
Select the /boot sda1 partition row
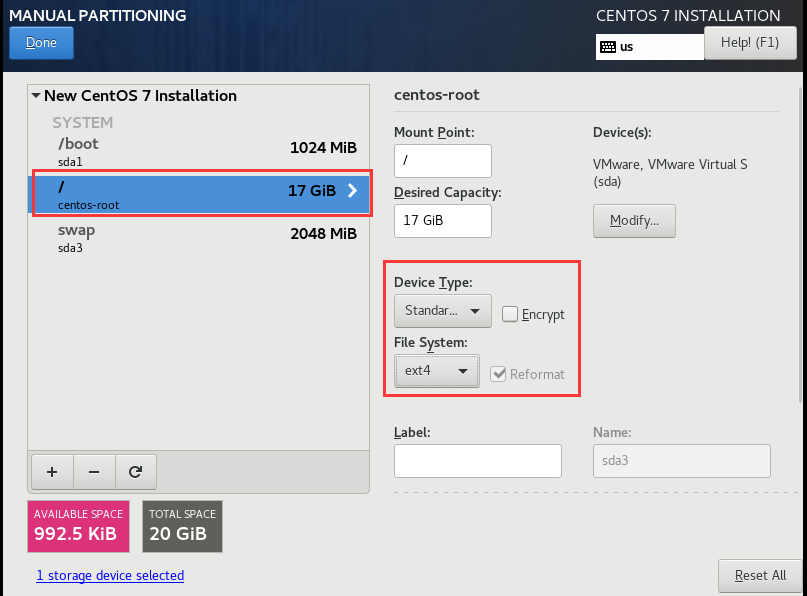coord(199,152)
